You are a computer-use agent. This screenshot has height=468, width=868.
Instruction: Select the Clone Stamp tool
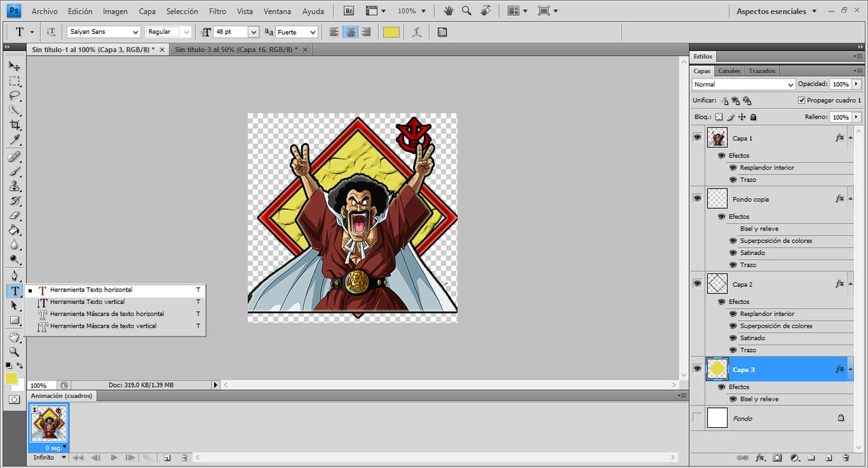pos(14,187)
